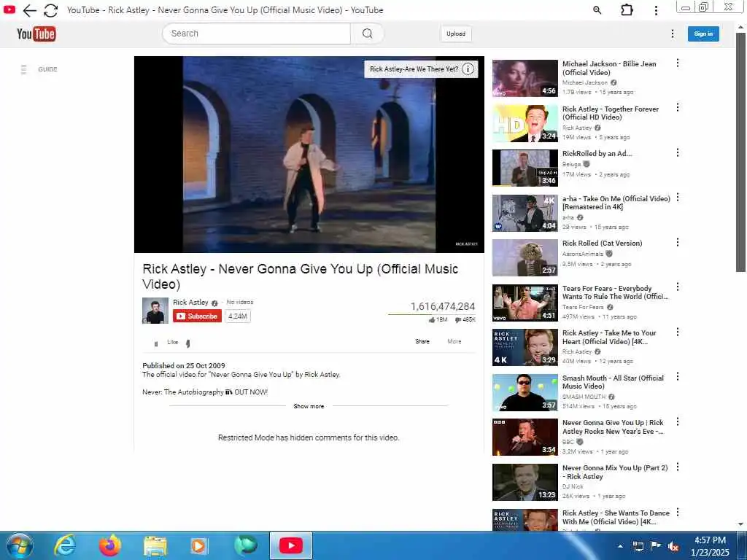Open options for Take Me to Your Heart
Image resolution: width=747 pixels, height=560 pixels.
click(678, 332)
